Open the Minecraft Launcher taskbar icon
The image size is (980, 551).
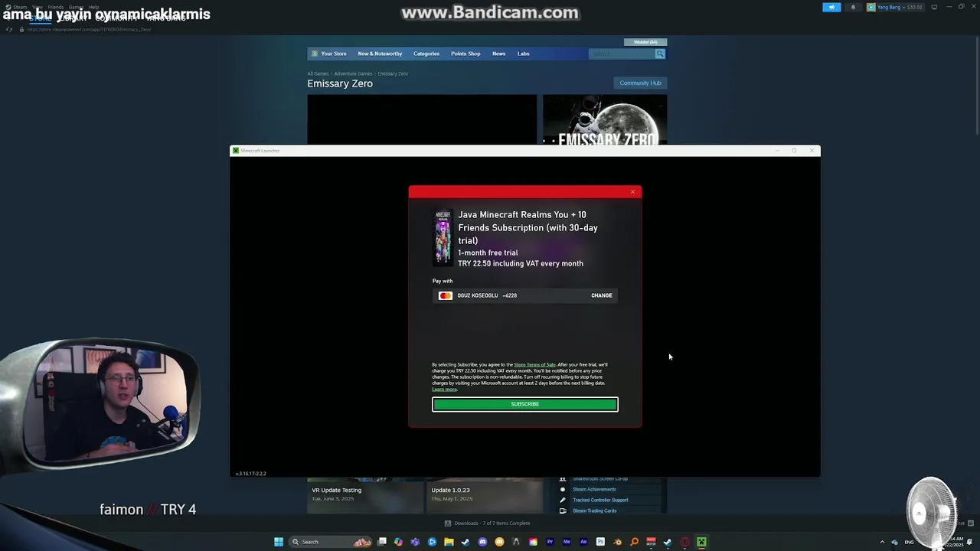pyautogui.click(x=701, y=542)
